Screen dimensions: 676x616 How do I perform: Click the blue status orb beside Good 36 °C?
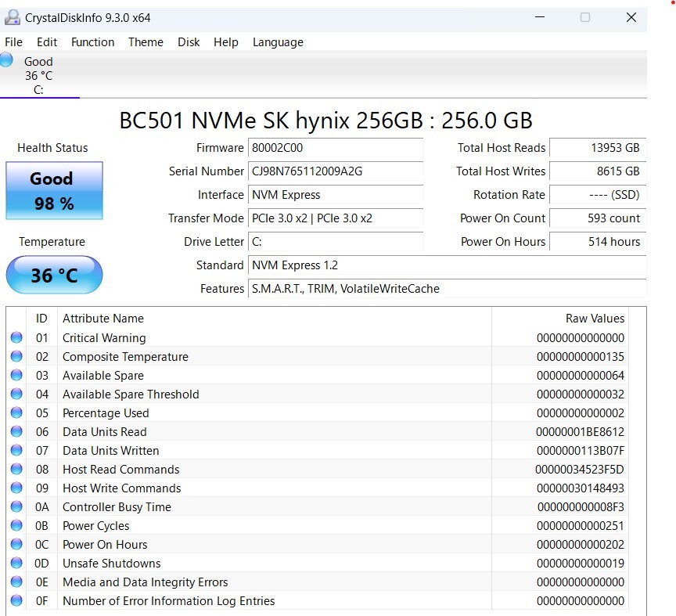pos(7,60)
